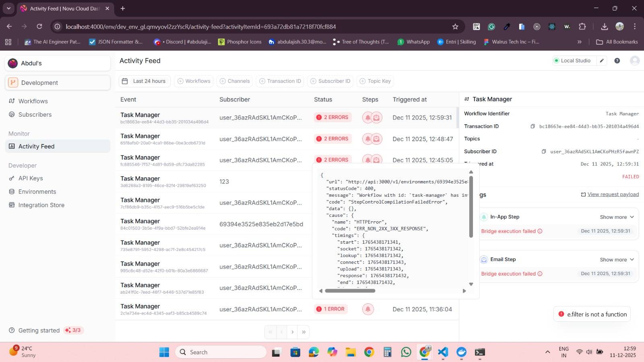Viewport: 644px width, 362px height.
Task: Expand Show more on Email Step
Action: point(617,259)
